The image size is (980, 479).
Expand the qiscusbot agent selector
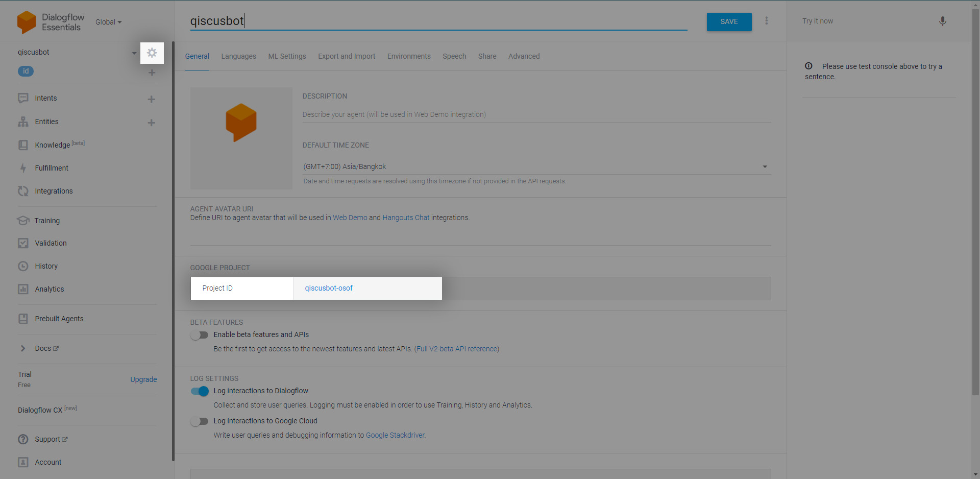(134, 52)
